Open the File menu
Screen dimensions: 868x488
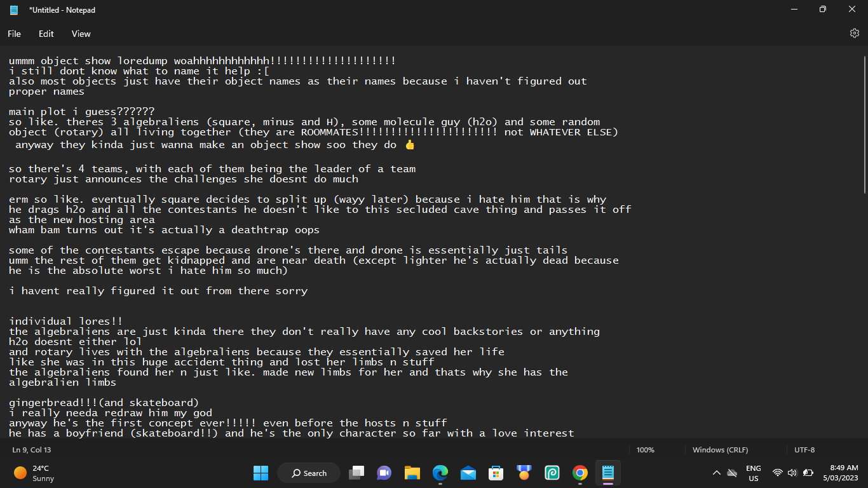coord(14,34)
